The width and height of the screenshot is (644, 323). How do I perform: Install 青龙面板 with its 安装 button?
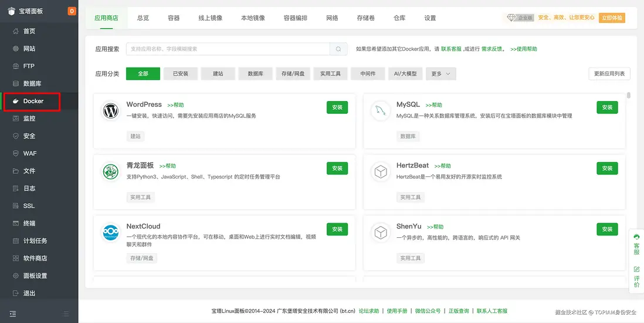337,169
